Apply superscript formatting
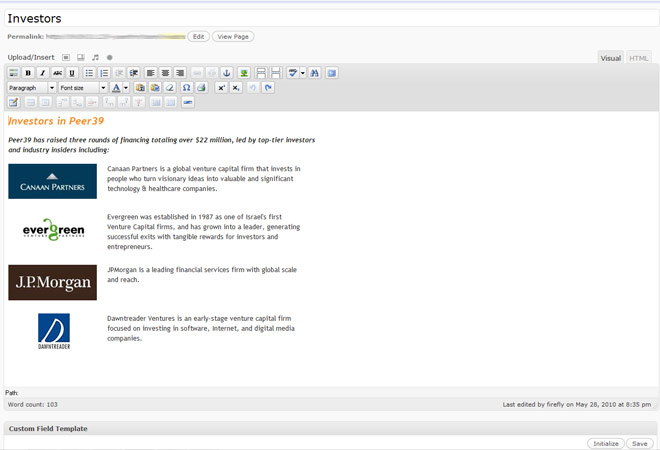Viewport: 660px width, 450px height. tap(221, 88)
